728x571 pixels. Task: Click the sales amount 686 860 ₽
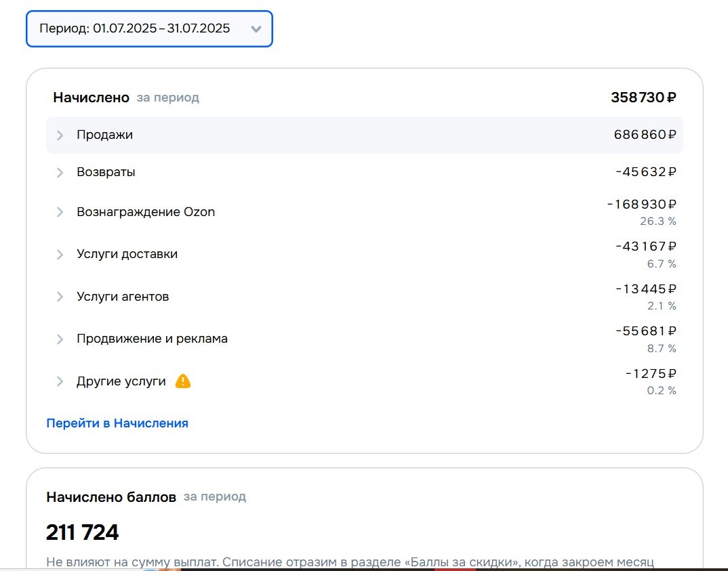click(645, 135)
